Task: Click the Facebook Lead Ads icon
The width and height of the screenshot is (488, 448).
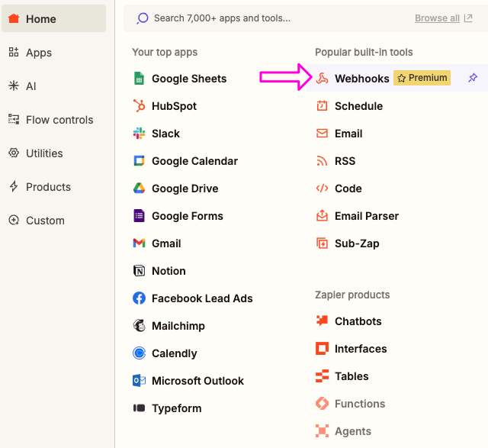Action: pyautogui.click(x=139, y=298)
